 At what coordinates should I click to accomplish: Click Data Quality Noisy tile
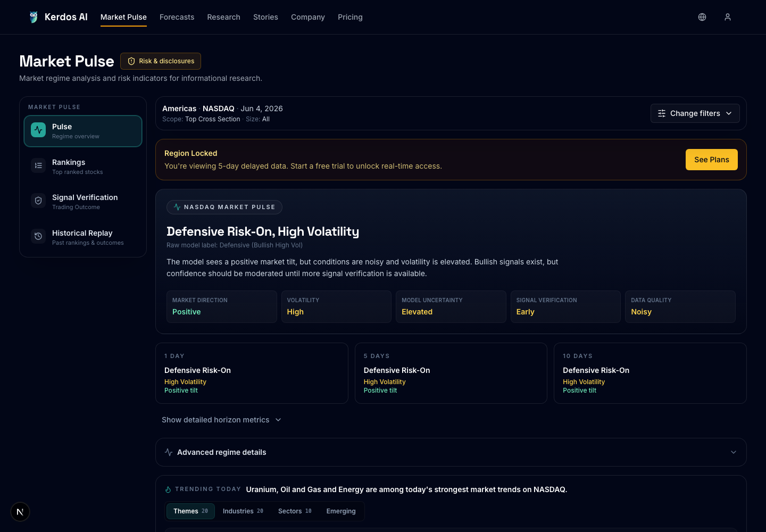pyautogui.click(x=680, y=306)
